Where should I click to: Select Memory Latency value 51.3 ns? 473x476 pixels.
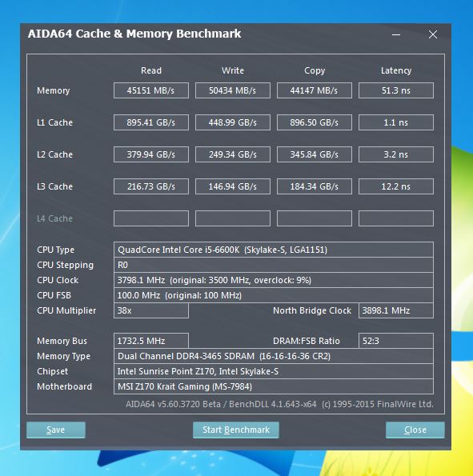click(x=396, y=90)
